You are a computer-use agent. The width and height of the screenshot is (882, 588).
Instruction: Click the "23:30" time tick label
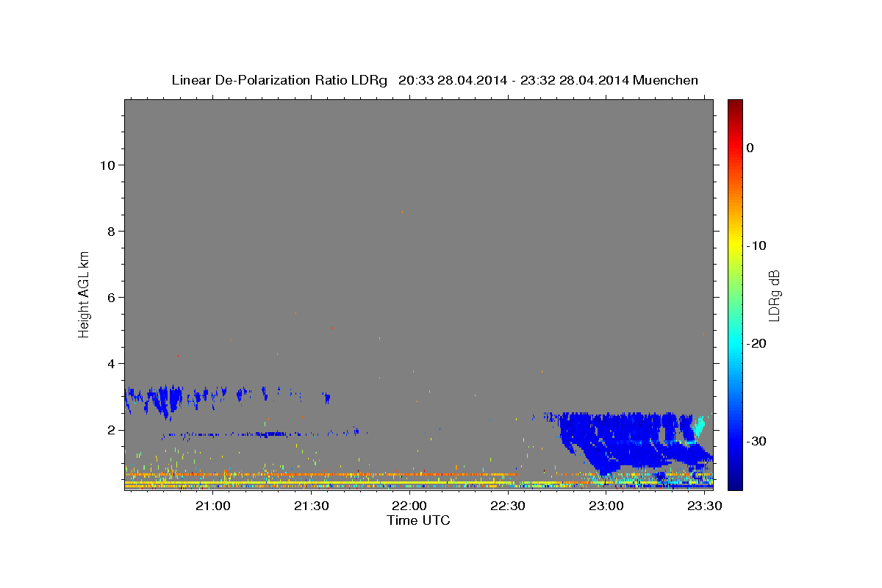[x=704, y=506]
